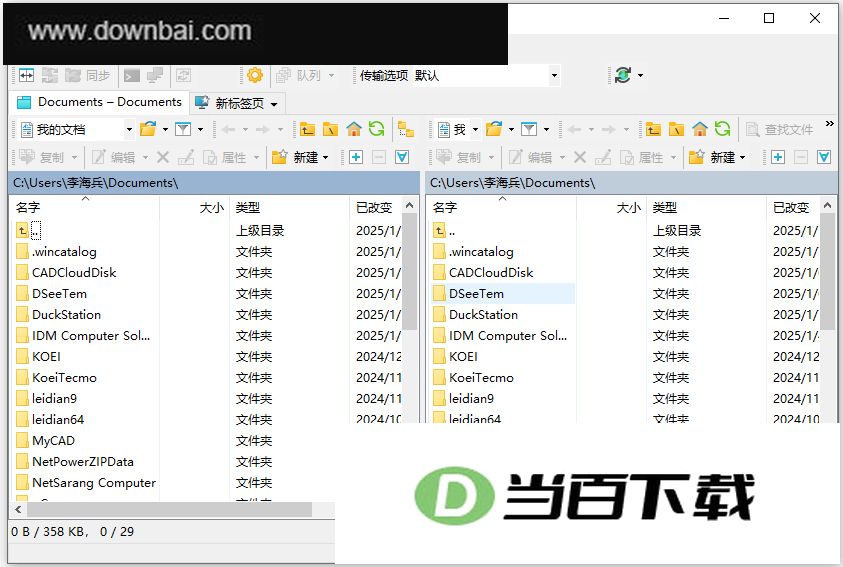
Task: Click the left panel horizontal scrollbar thumb
Action: pos(168,509)
